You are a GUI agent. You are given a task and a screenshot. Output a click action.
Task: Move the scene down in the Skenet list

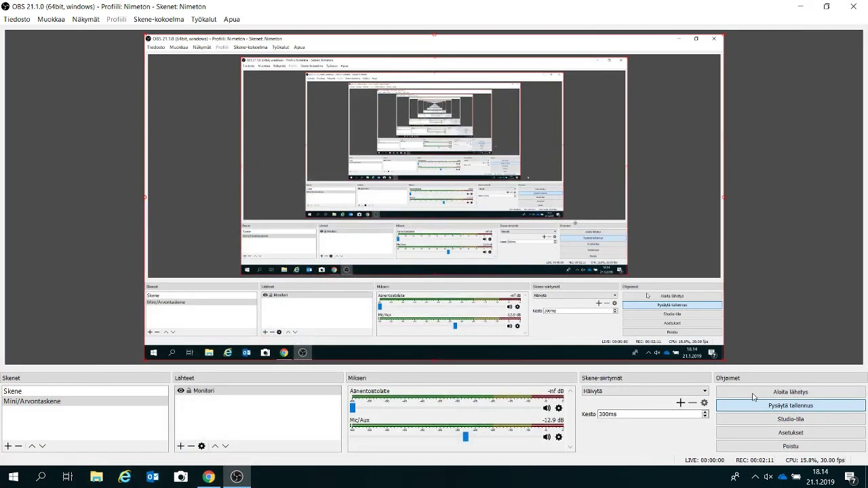pos(42,446)
